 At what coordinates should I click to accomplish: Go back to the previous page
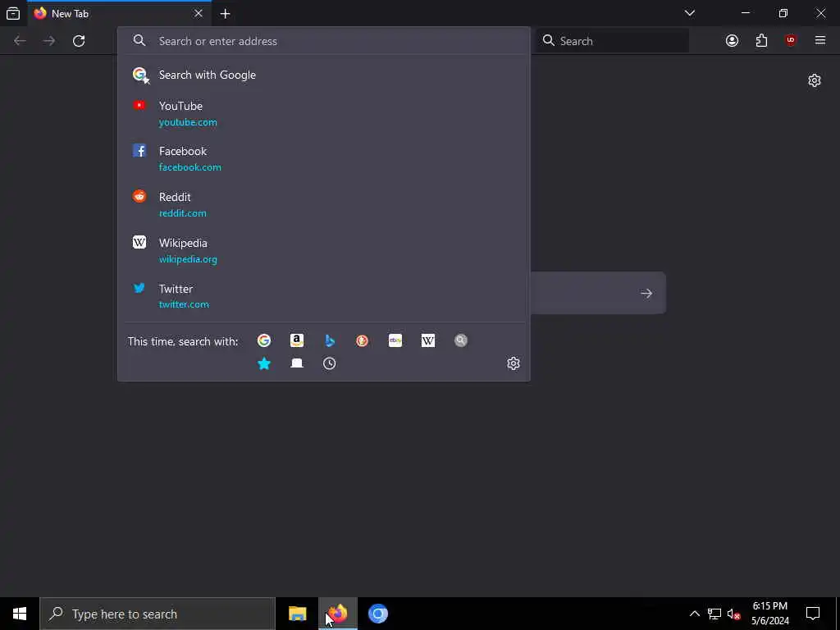click(x=20, y=41)
